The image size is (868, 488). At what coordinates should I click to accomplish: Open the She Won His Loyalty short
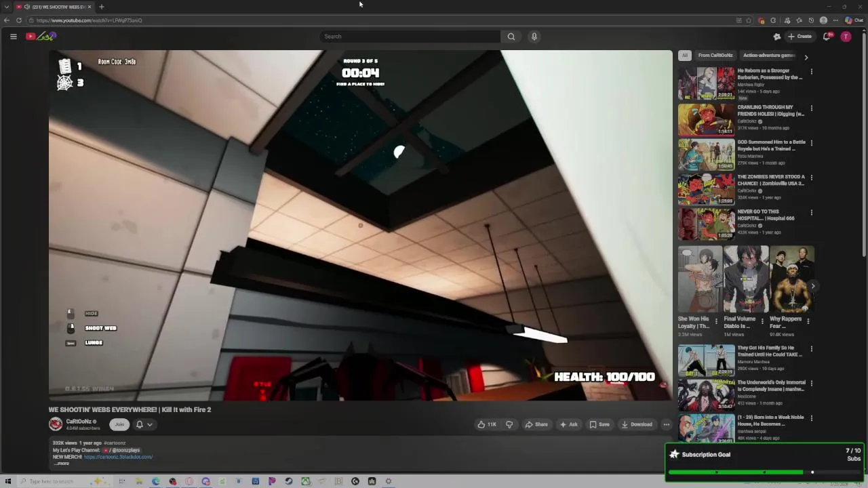pos(700,279)
